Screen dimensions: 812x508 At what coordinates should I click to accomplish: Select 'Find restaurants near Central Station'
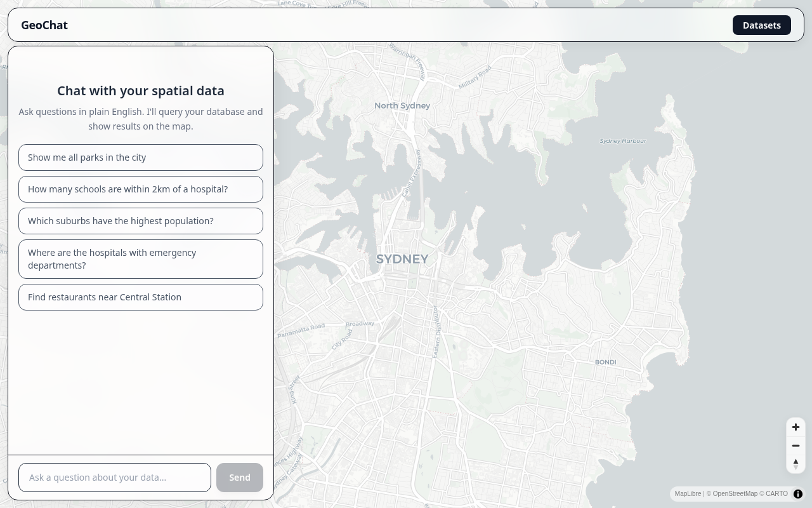tap(140, 297)
